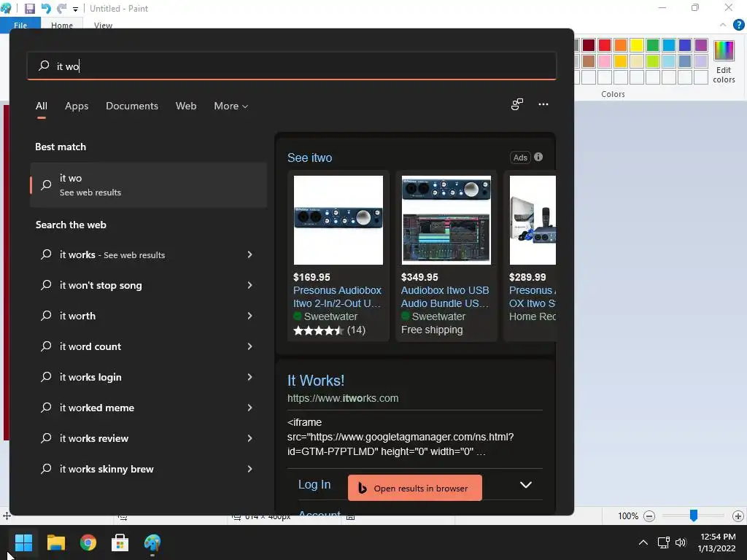747x560 pixels.
Task: Open the Home ribbon tab in Paint
Action: tap(62, 26)
